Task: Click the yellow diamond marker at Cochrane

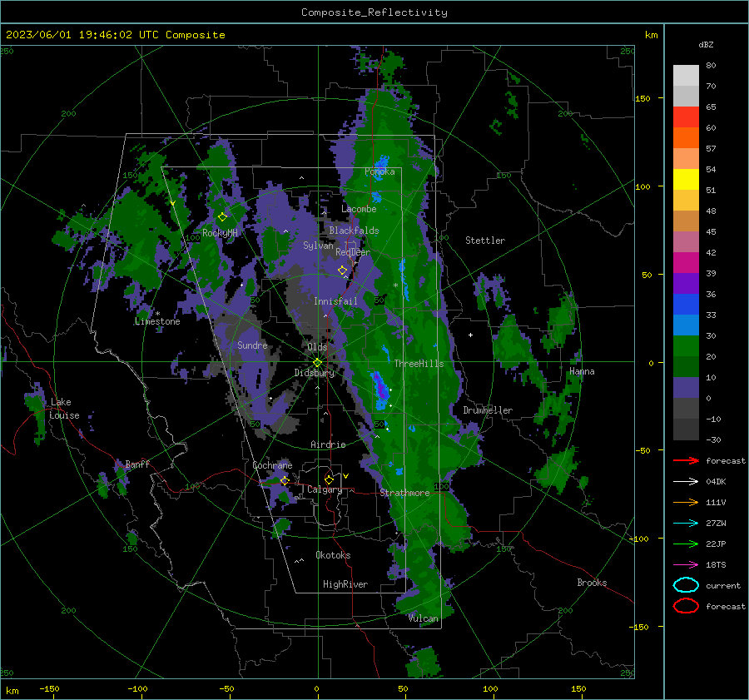Action: tap(285, 480)
